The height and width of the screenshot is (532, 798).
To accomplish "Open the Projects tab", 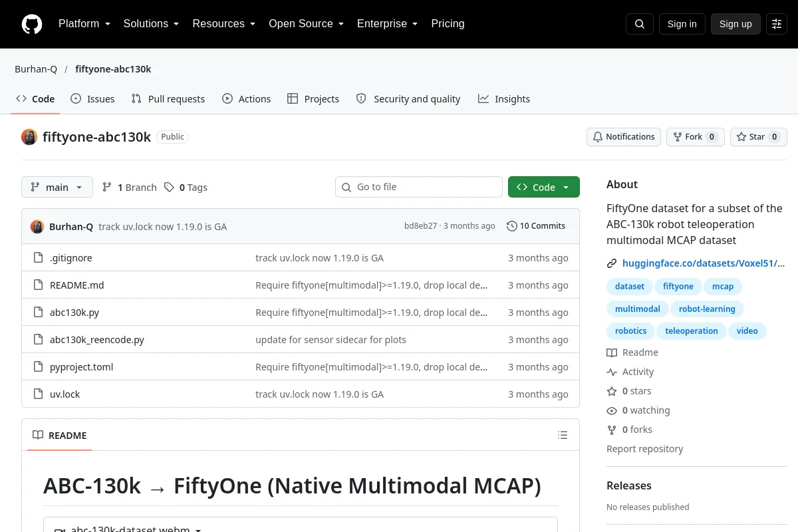I will click(x=313, y=99).
